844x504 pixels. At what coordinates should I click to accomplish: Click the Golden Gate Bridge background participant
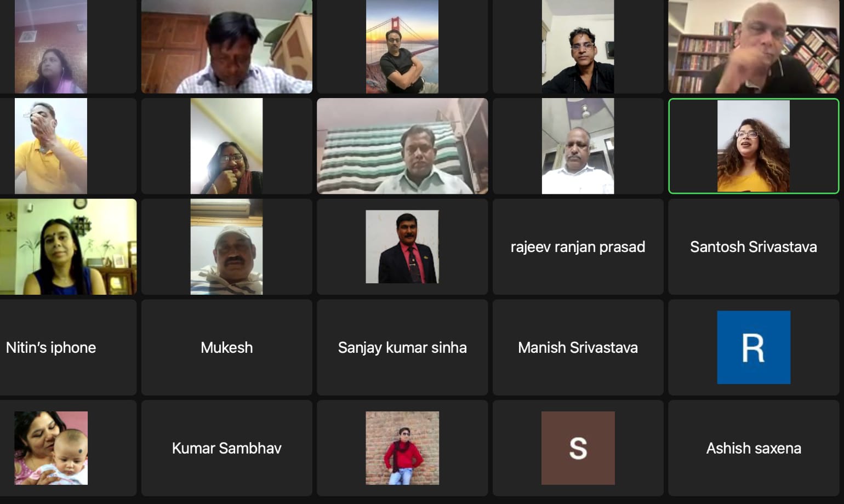402,47
